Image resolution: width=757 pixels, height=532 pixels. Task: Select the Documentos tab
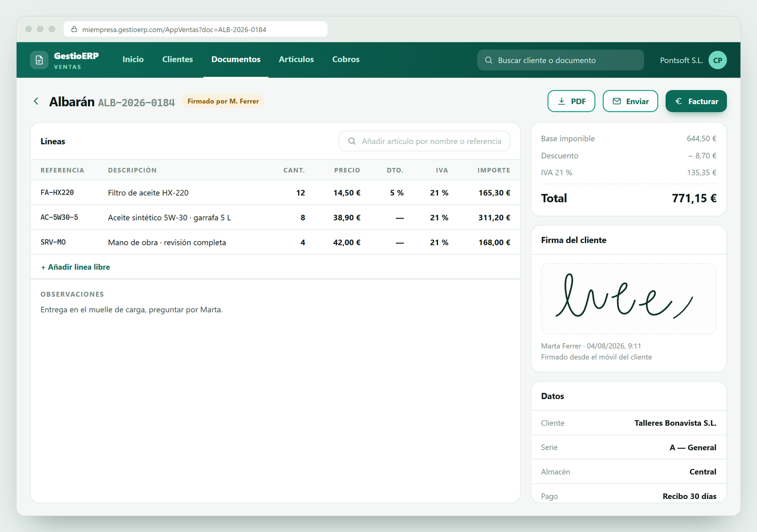(x=236, y=60)
